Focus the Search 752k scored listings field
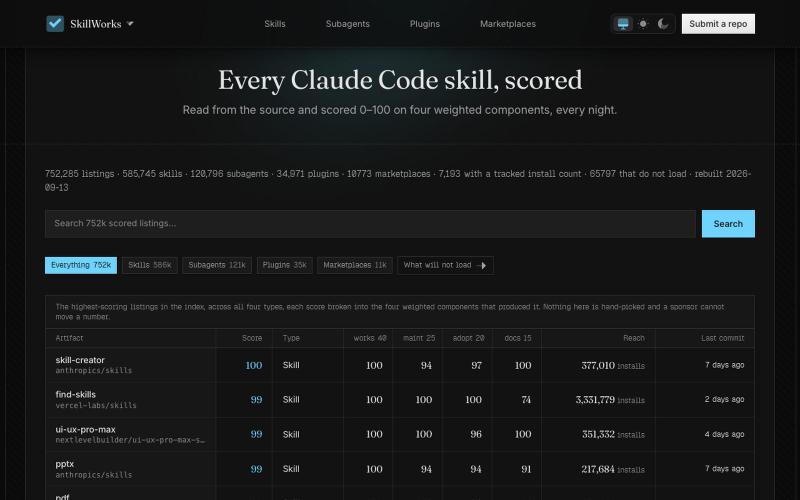The image size is (800, 500). click(370, 223)
